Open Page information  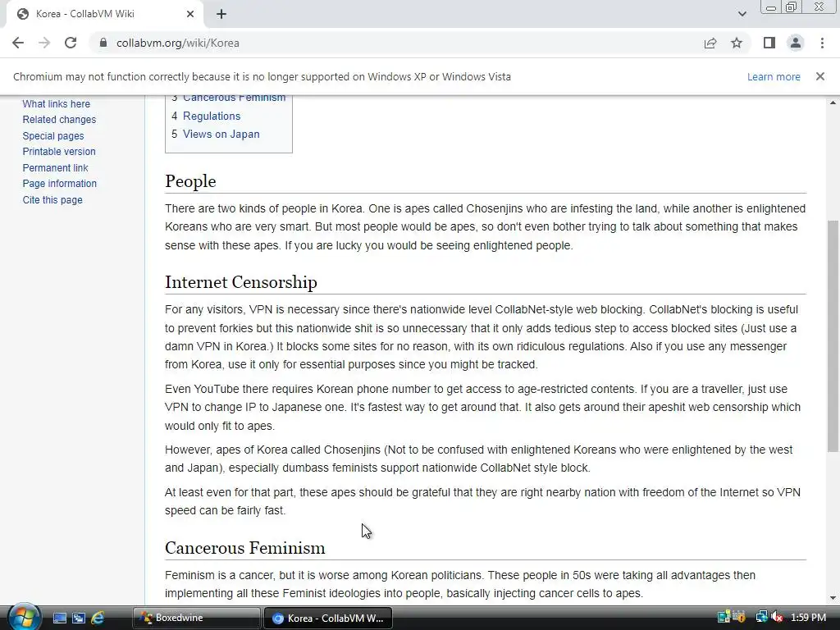coord(59,183)
